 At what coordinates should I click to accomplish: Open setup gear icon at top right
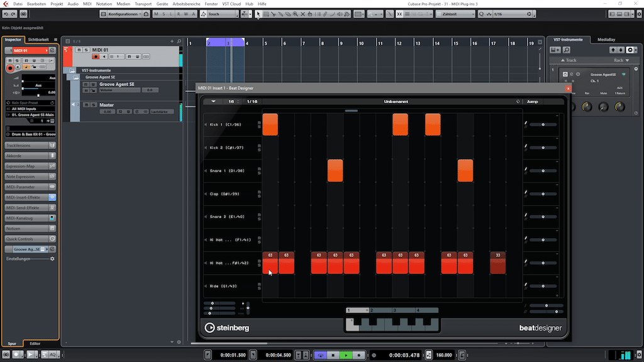(639, 14)
